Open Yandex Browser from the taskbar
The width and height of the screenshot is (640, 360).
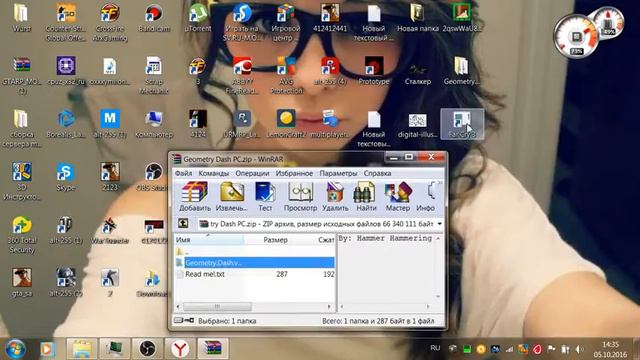[180, 349]
